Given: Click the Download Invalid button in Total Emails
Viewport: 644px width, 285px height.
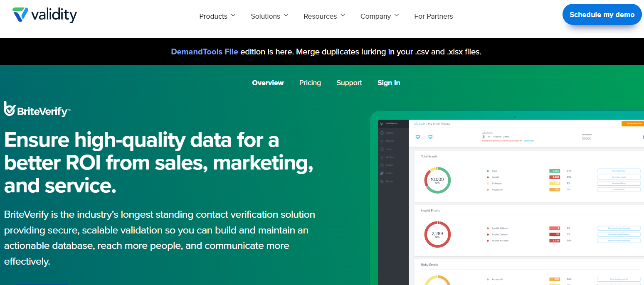Looking at the screenshot, I should point(619,177).
